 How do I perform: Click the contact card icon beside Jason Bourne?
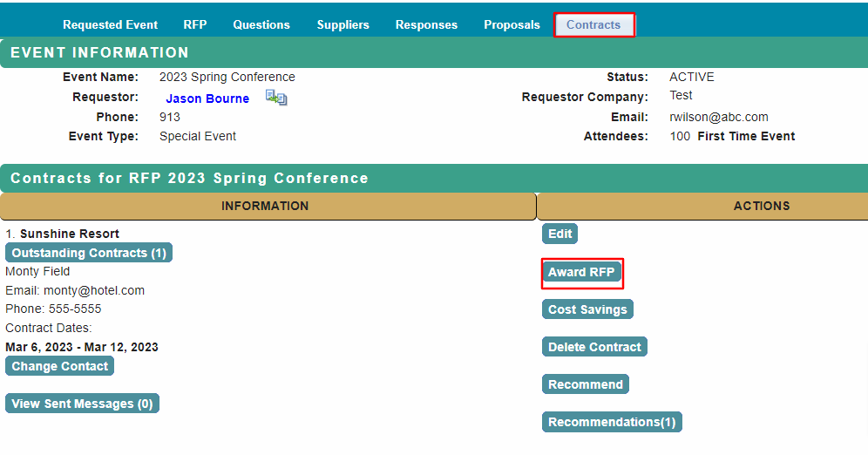[x=276, y=98]
